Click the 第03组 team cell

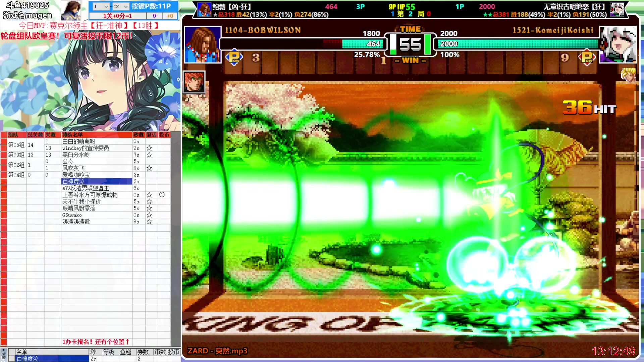click(x=16, y=155)
